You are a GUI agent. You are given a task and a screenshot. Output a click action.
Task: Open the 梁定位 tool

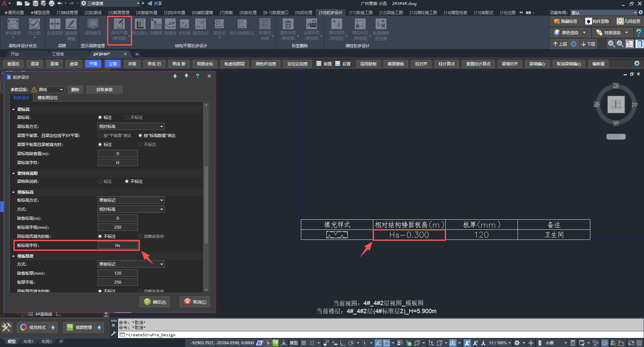click(219, 28)
